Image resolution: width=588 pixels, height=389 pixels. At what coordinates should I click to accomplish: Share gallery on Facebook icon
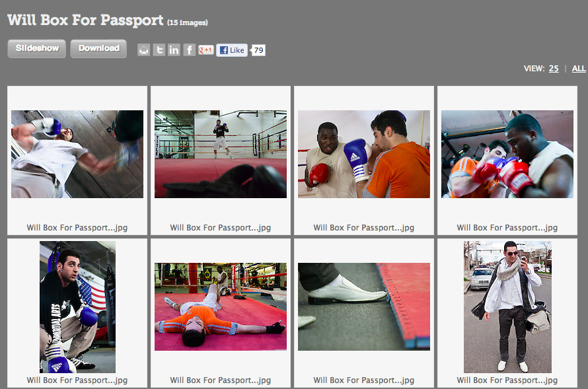tap(190, 50)
